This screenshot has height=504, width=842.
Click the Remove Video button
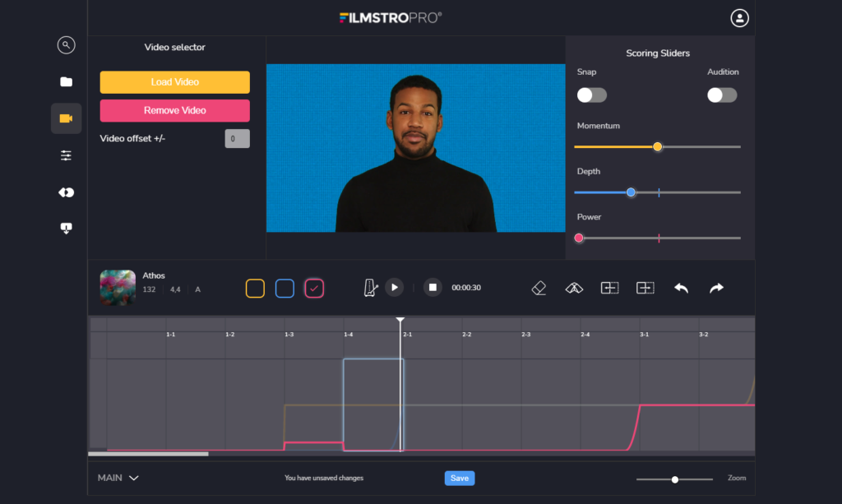174,110
